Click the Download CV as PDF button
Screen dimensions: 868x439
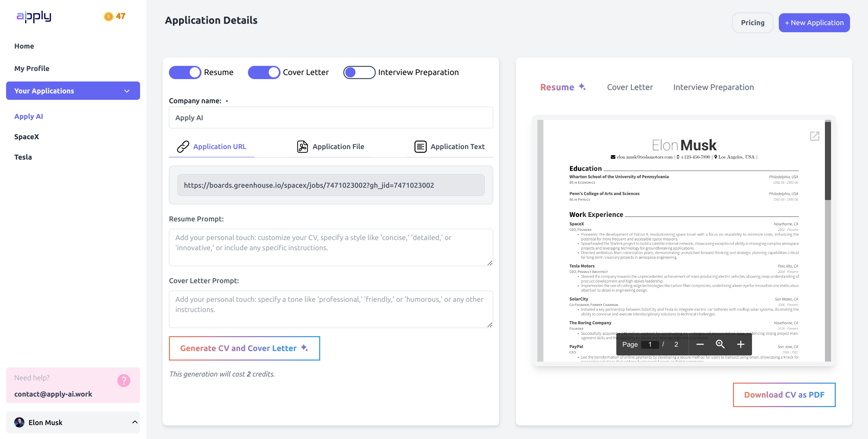(784, 395)
